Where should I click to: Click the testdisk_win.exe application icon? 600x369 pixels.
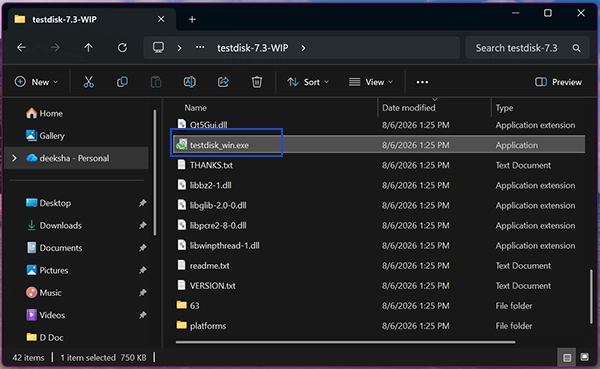181,145
